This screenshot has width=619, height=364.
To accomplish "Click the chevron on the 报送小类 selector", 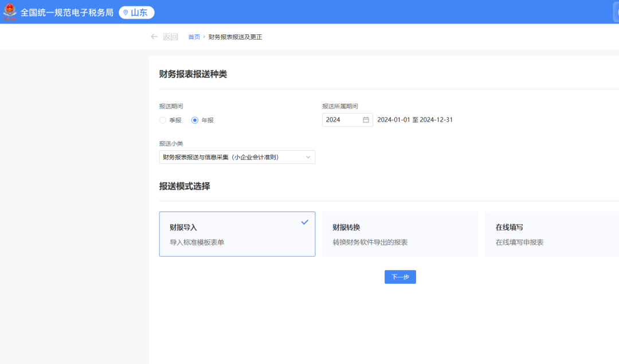I will [x=308, y=156].
